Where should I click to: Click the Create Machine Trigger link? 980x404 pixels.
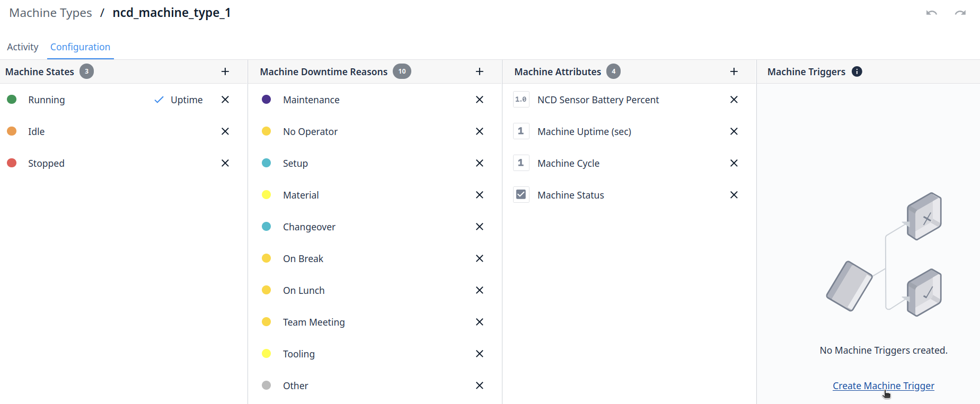coord(883,385)
